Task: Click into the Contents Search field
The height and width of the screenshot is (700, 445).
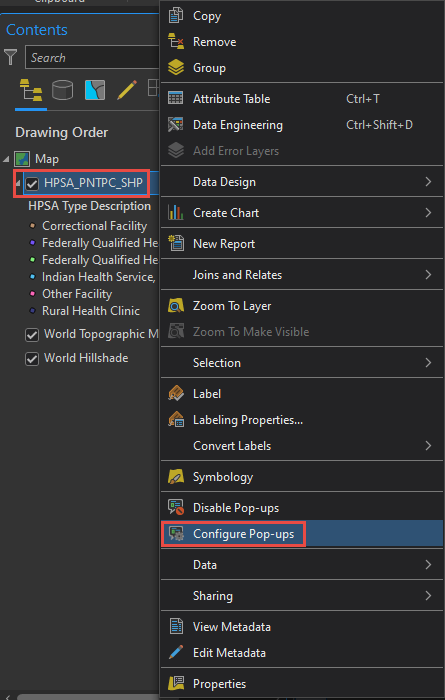Action: [x=91, y=58]
